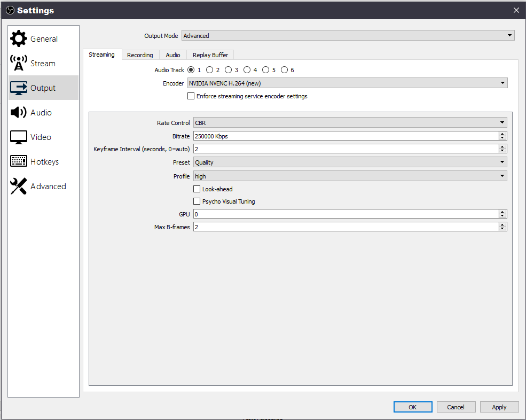
Task: Open Hotkeys keyboard icon
Action: coord(19,161)
